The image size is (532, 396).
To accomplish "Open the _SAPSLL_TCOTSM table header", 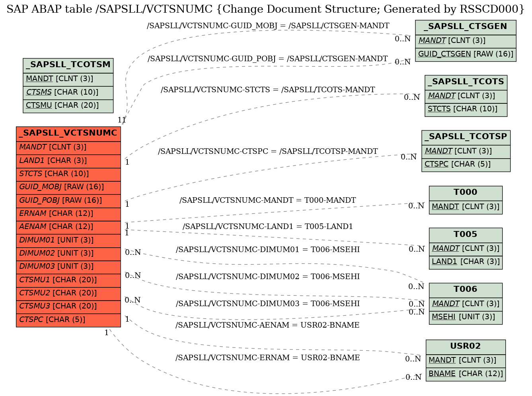I will 68,65.
